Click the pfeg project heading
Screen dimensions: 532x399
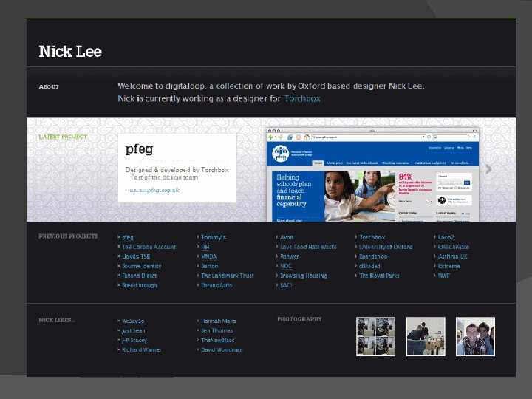[139, 149]
